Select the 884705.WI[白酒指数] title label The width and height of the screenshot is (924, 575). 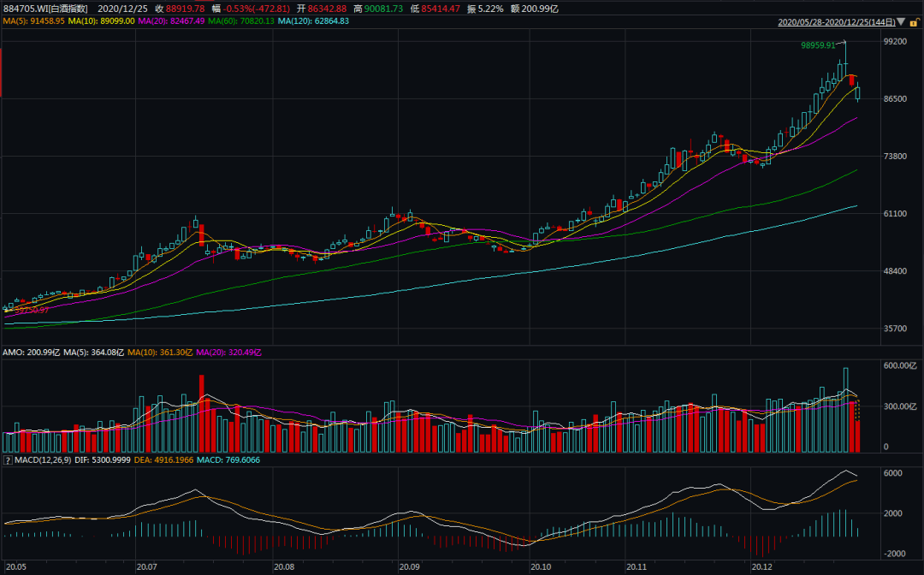coord(45,9)
